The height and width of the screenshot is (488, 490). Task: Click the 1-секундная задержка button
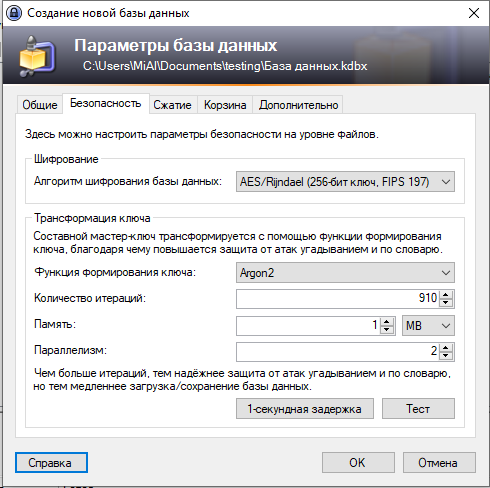(x=305, y=408)
